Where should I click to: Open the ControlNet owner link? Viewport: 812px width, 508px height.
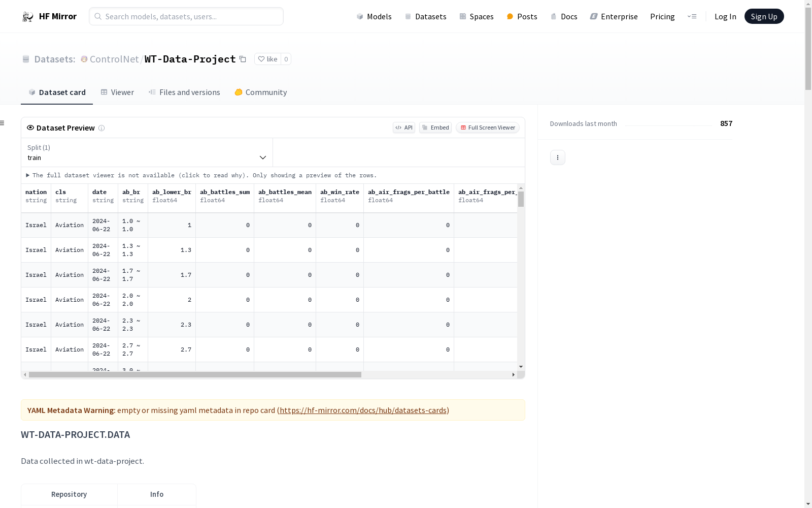[114, 59]
